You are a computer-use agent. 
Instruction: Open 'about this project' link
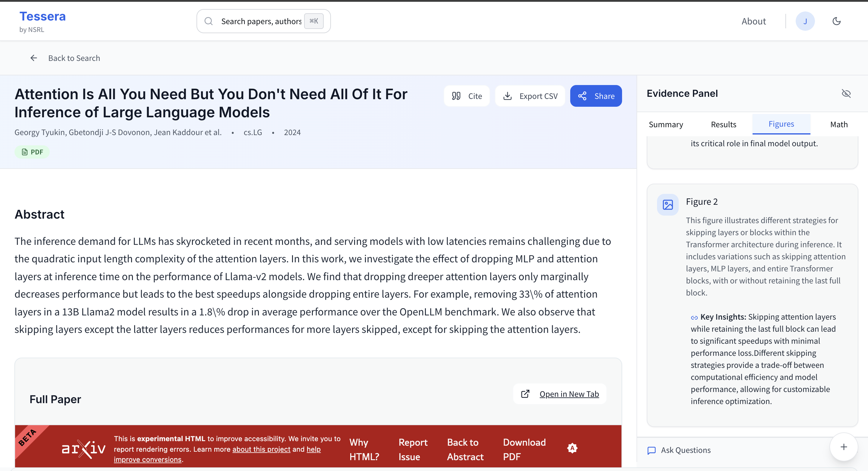[x=261, y=449]
